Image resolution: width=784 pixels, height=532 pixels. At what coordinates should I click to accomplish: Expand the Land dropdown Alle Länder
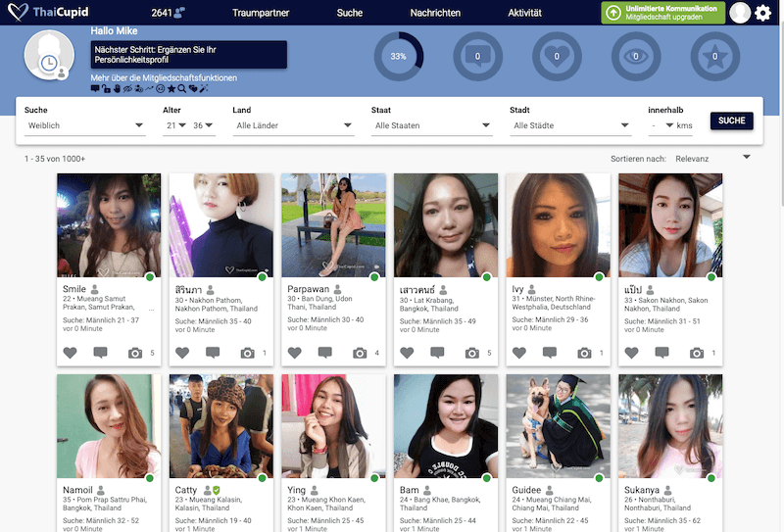[x=293, y=125]
